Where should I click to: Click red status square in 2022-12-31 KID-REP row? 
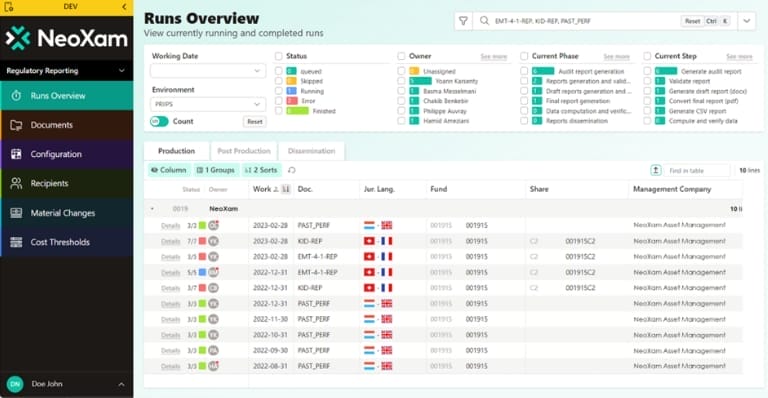[x=202, y=288]
